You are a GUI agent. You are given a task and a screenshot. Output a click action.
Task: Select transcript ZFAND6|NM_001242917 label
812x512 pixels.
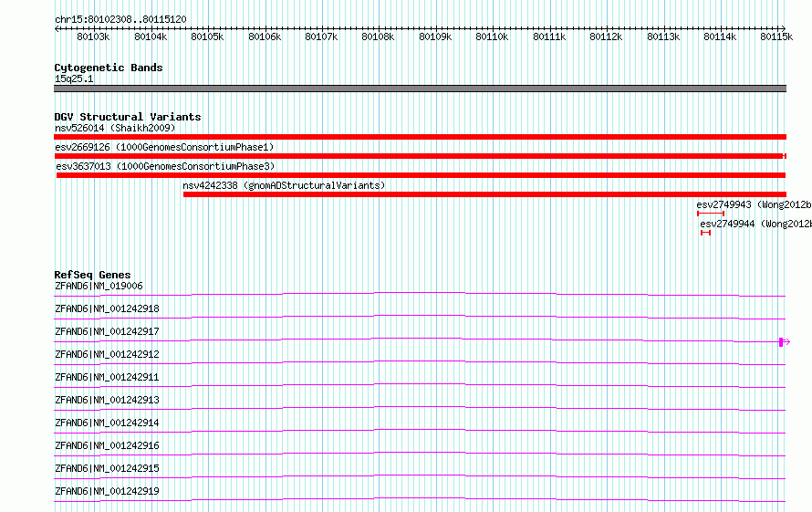pyautogui.click(x=107, y=331)
